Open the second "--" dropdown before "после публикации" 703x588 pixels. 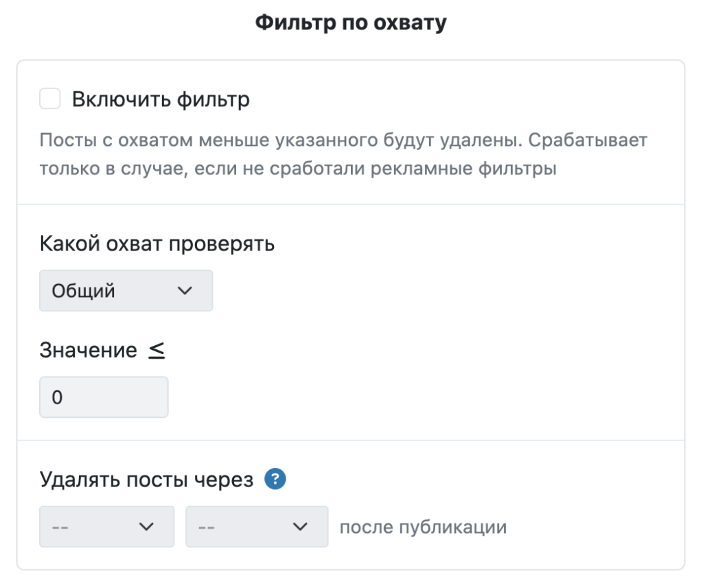coord(256,527)
